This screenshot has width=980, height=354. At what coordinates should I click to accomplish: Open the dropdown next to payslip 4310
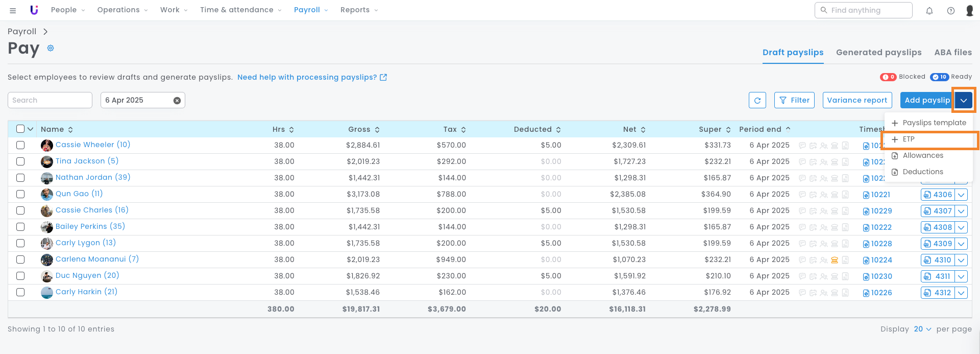(961, 260)
